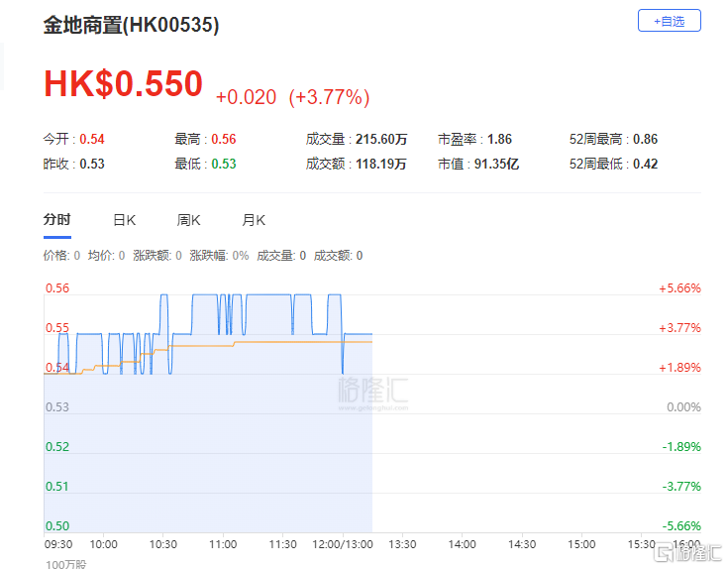Click the 0.51 price axis label

(57, 487)
